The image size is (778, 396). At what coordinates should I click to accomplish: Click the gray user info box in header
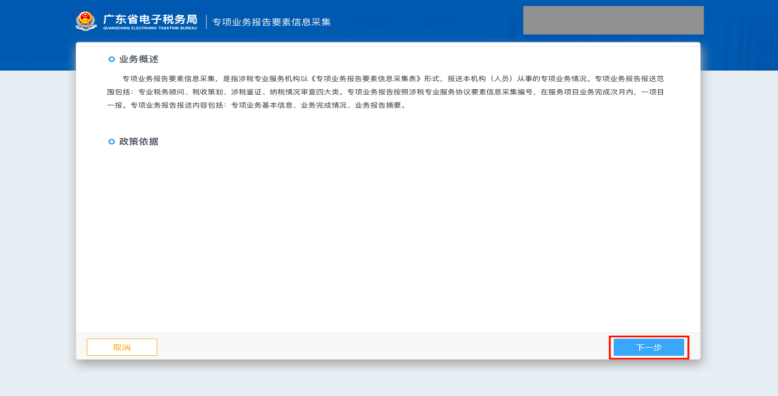[613, 20]
